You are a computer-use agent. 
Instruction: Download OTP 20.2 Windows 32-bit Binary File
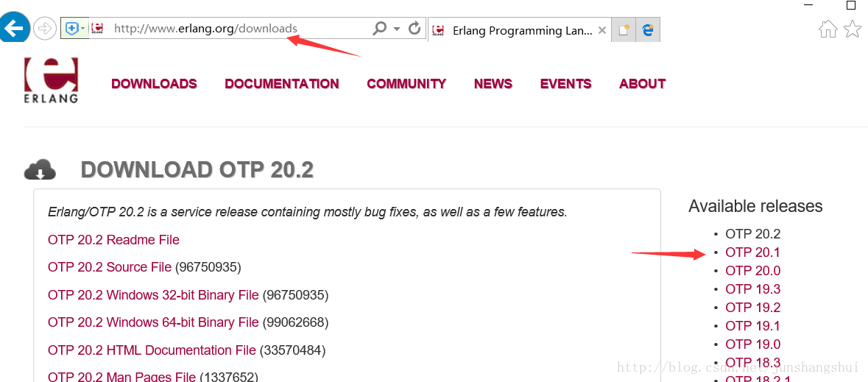(153, 295)
